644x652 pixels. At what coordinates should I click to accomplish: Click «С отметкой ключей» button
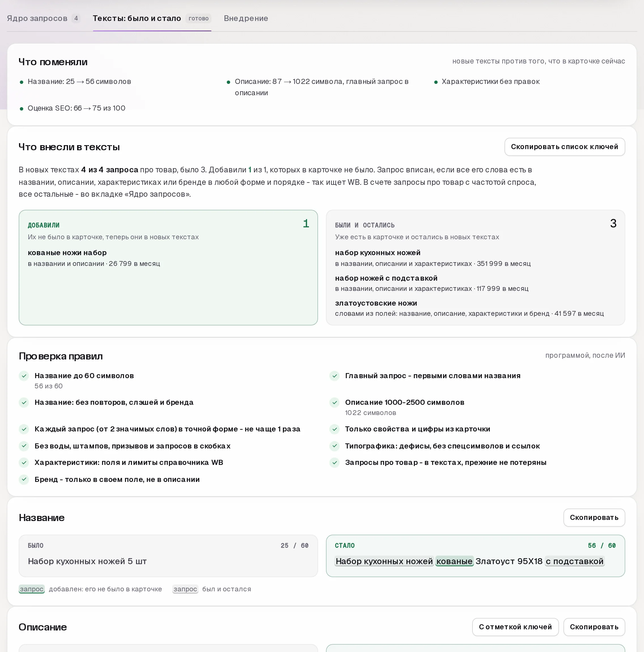click(515, 627)
